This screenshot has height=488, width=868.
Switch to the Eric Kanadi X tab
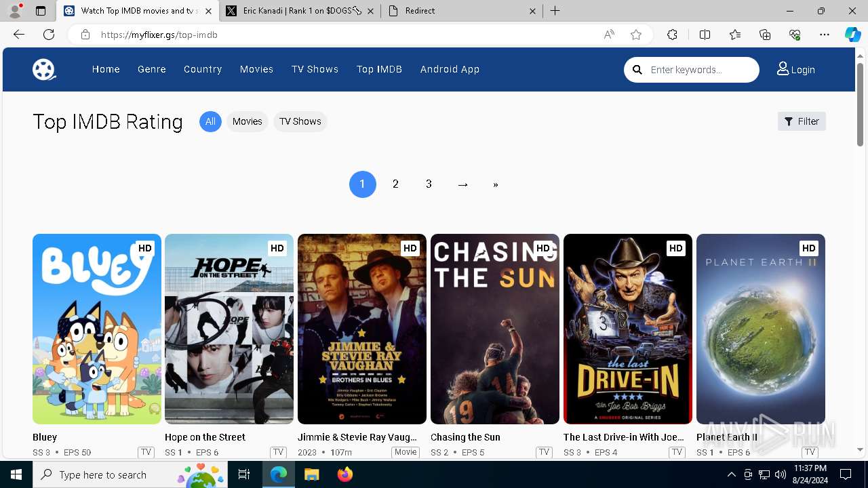tap(299, 11)
